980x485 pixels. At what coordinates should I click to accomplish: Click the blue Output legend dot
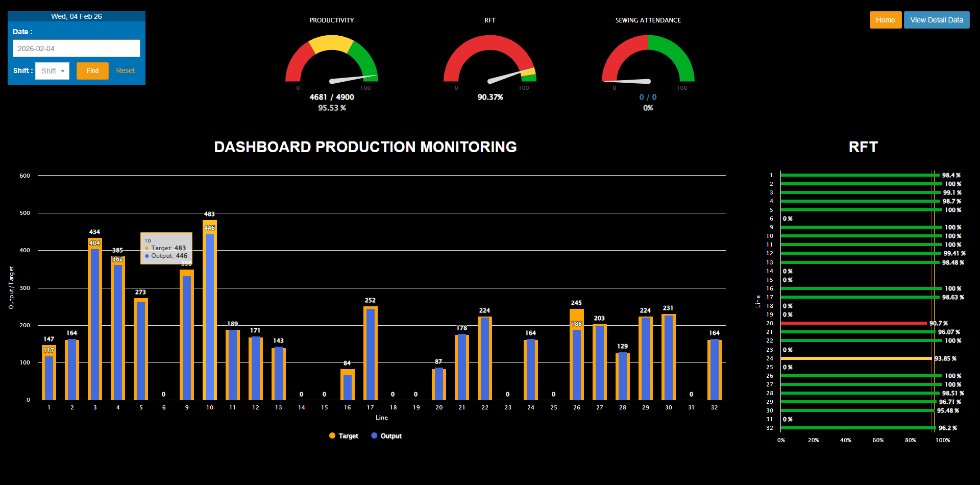tap(374, 436)
